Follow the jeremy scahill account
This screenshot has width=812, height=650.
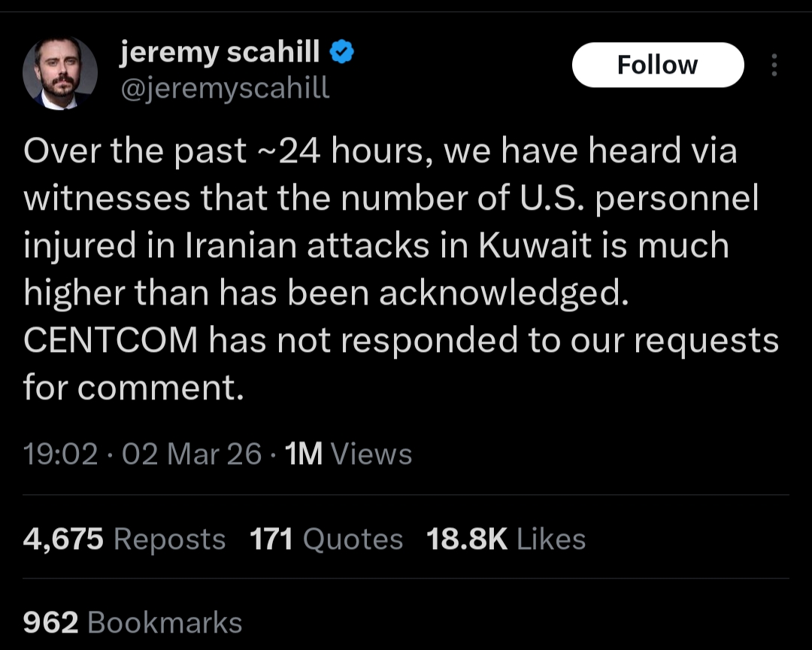coord(657,65)
